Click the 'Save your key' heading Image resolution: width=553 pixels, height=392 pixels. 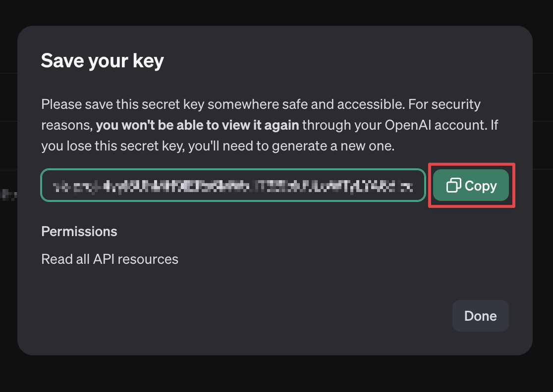(x=102, y=60)
